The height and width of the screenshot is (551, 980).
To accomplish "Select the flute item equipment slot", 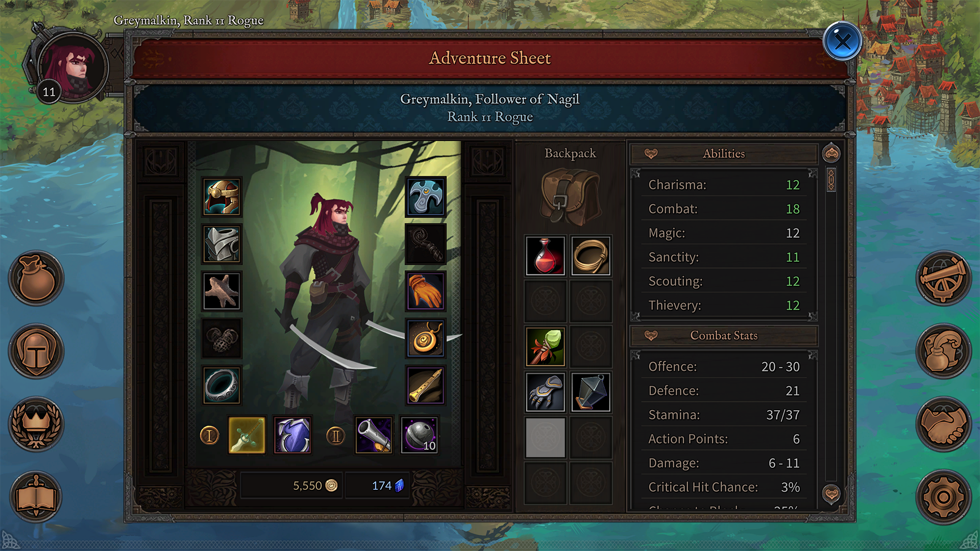I will click(x=426, y=385).
